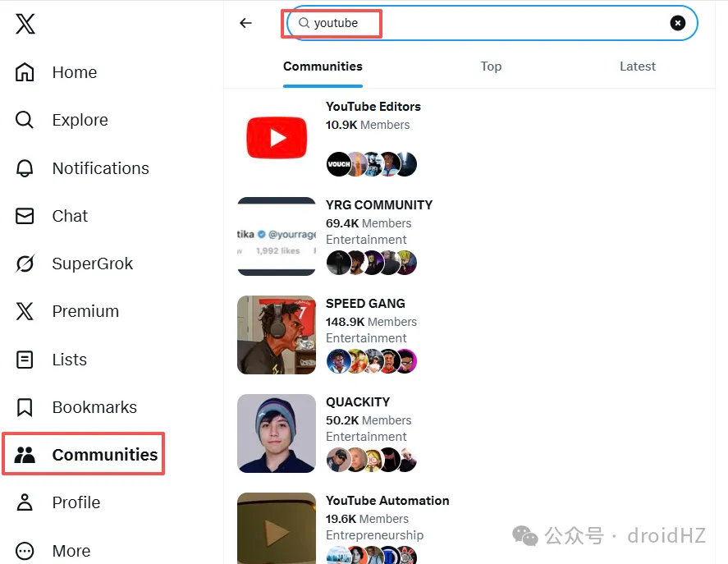Open Chat envelope icon
This screenshot has width=728, height=564.
[25, 216]
